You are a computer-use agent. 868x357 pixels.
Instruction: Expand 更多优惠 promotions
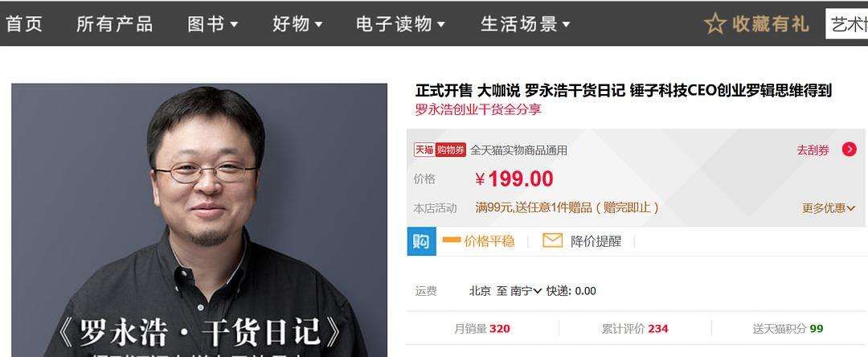point(828,208)
